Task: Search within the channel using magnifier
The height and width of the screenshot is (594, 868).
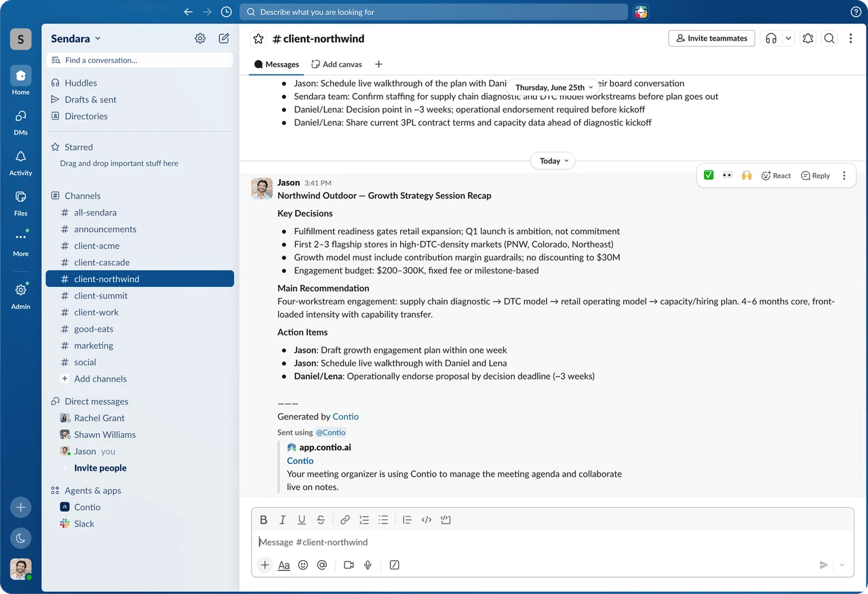Action: 829,39
